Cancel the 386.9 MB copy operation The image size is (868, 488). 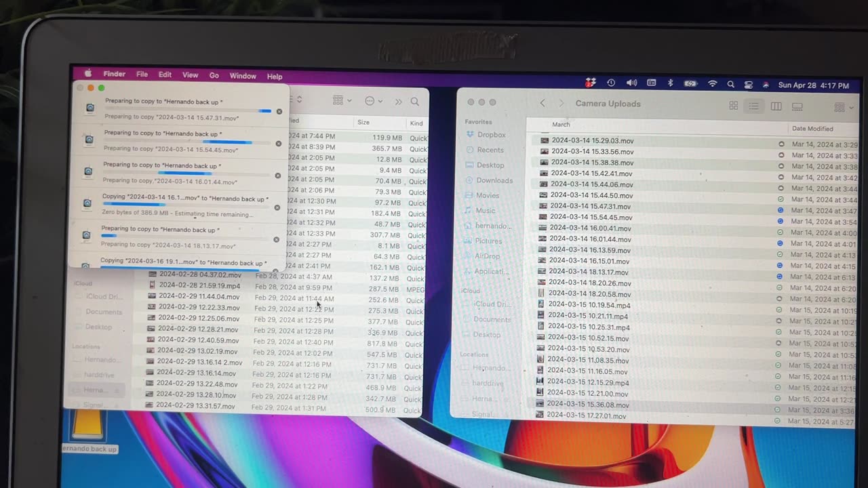277,207
